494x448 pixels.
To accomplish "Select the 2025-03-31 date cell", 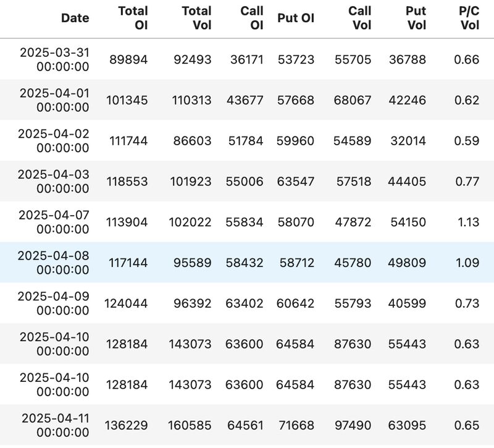I will point(55,59).
